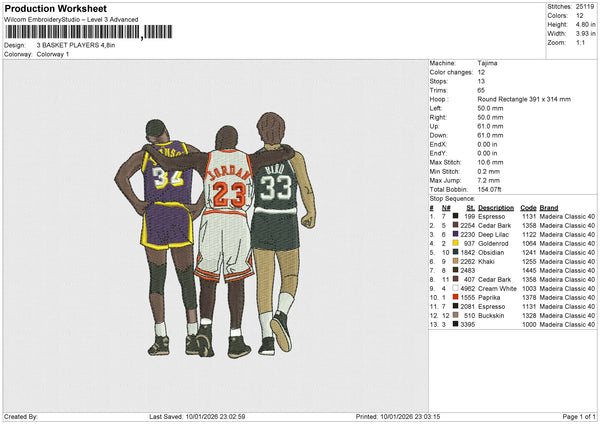600x424 pixels.
Task: Click the 'Printed: 10/01/2026 23:03:15' footer text
Action: (x=398, y=417)
